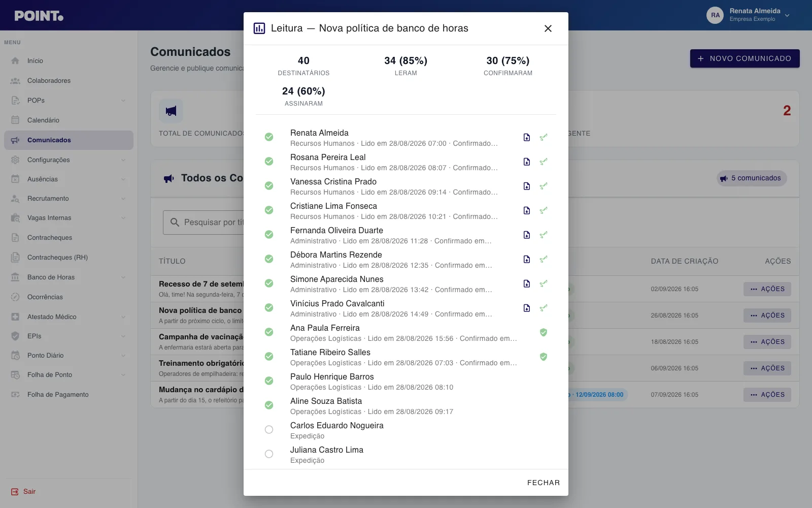Open Colaboradores in the sidebar
812x508 pixels.
point(69,81)
